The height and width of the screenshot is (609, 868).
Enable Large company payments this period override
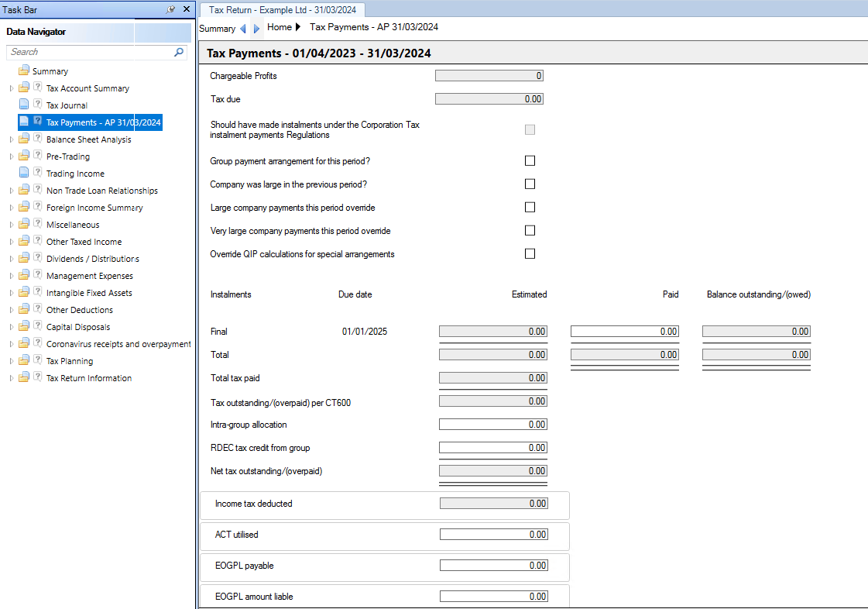(530, 207)
